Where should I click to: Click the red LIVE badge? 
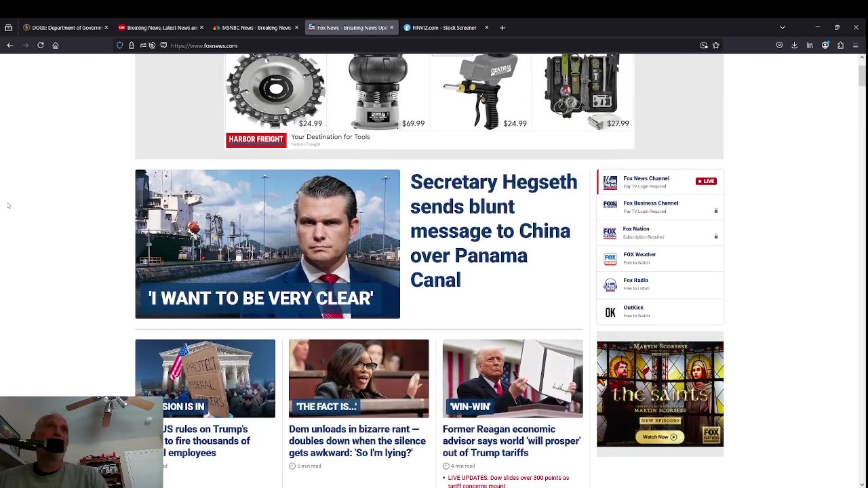tap(706, 181)
